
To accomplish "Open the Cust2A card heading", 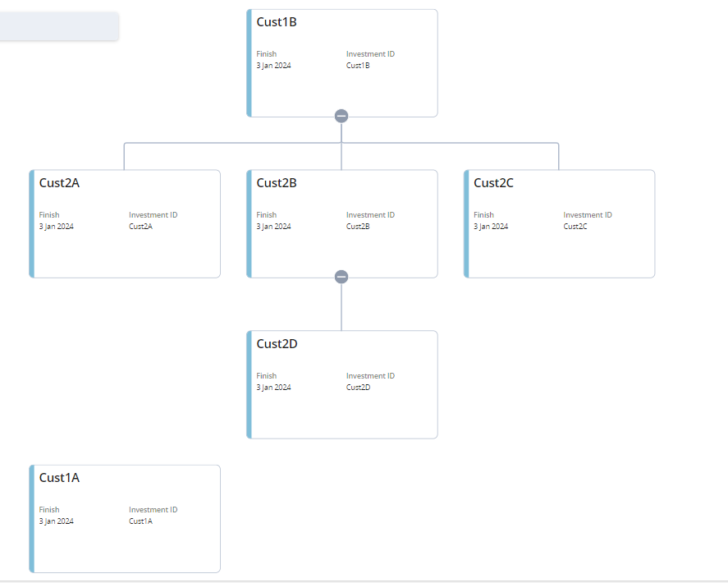I will click(59, 183).
